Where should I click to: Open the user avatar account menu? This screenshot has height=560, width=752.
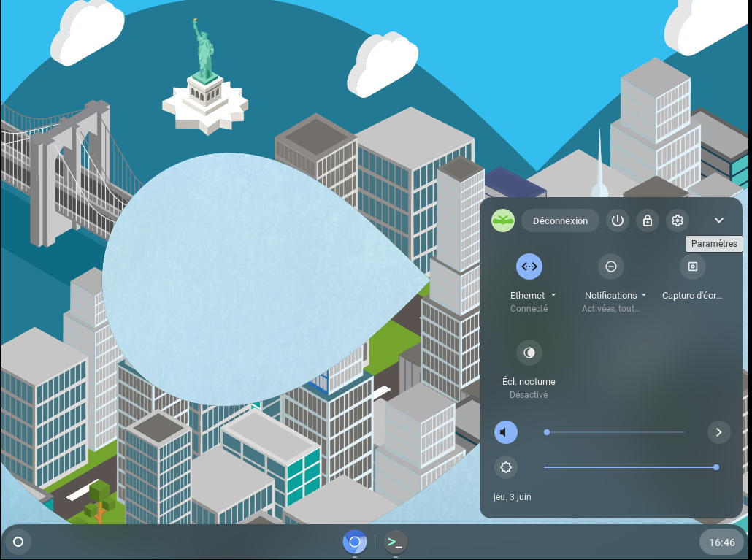click(x=503, y=220)
